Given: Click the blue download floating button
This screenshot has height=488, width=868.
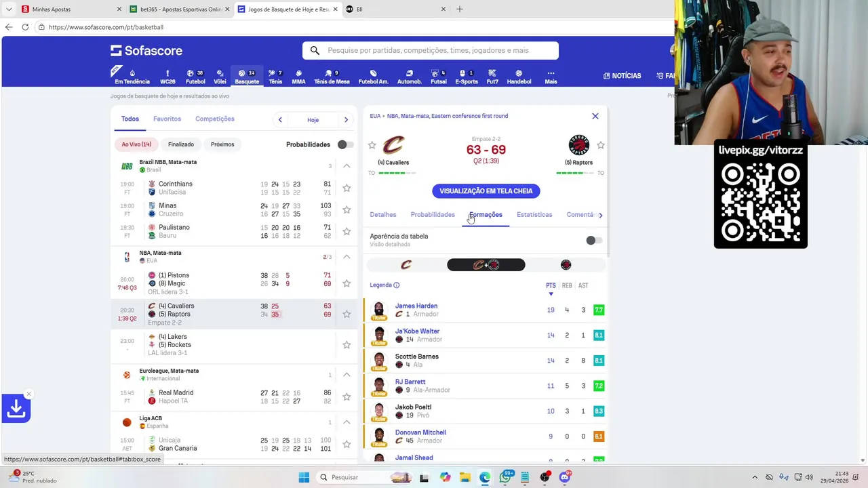Looking at the screenshot, I should (x=16, y=409).
